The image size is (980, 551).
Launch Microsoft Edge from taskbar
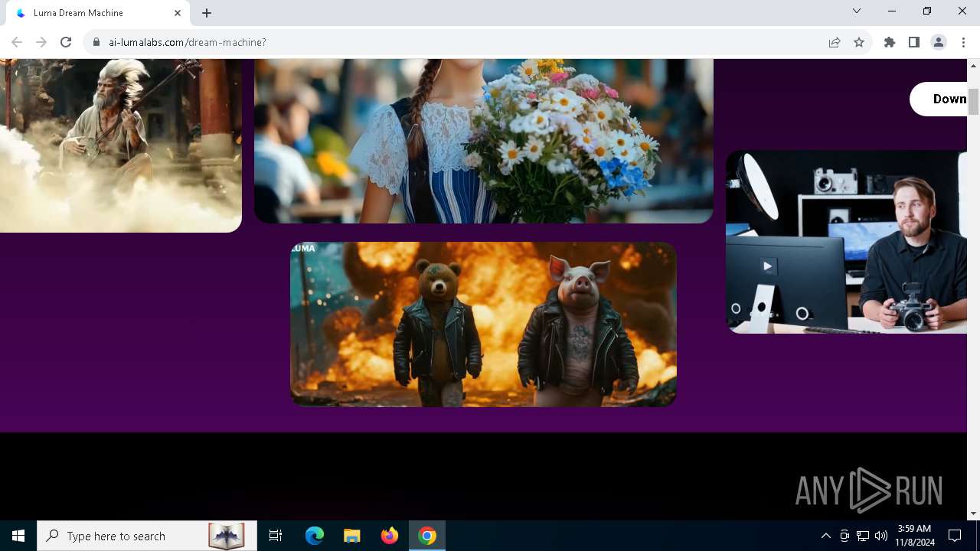click(x=315, y=536)
